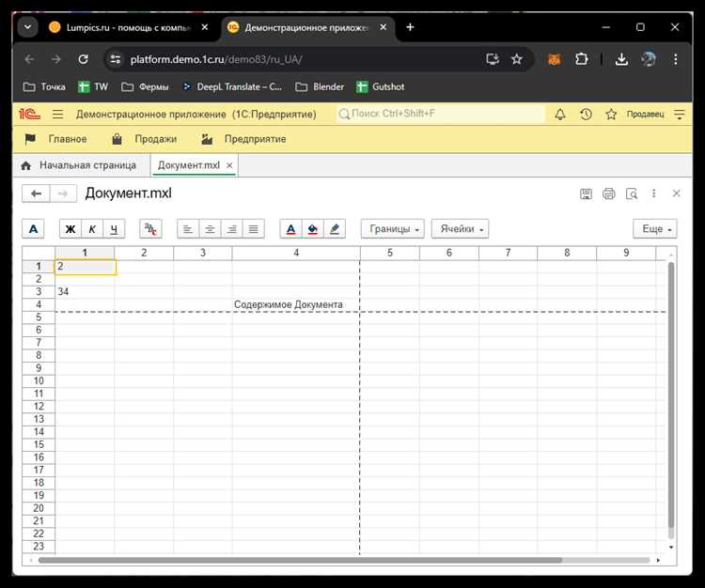Open the Chrome profile avatar
The image size is (705, 588).
point(649,59)
